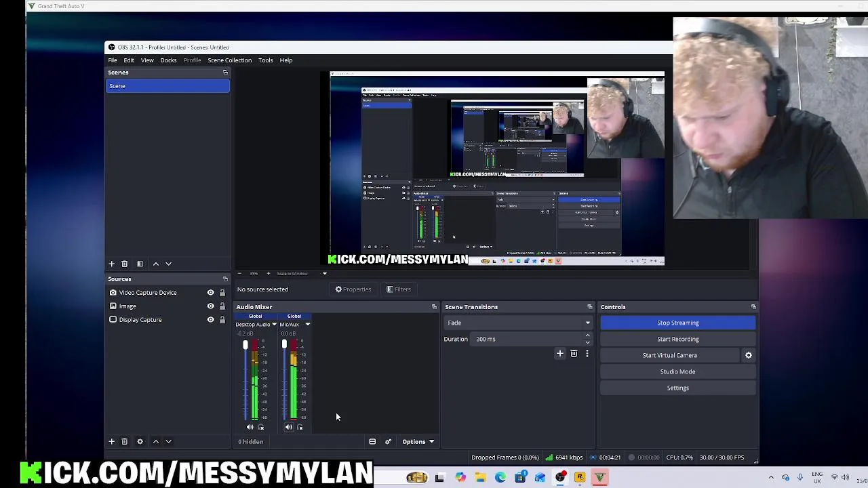
Task: Remove the selected scene using trash icon
Action: point(124,264)
